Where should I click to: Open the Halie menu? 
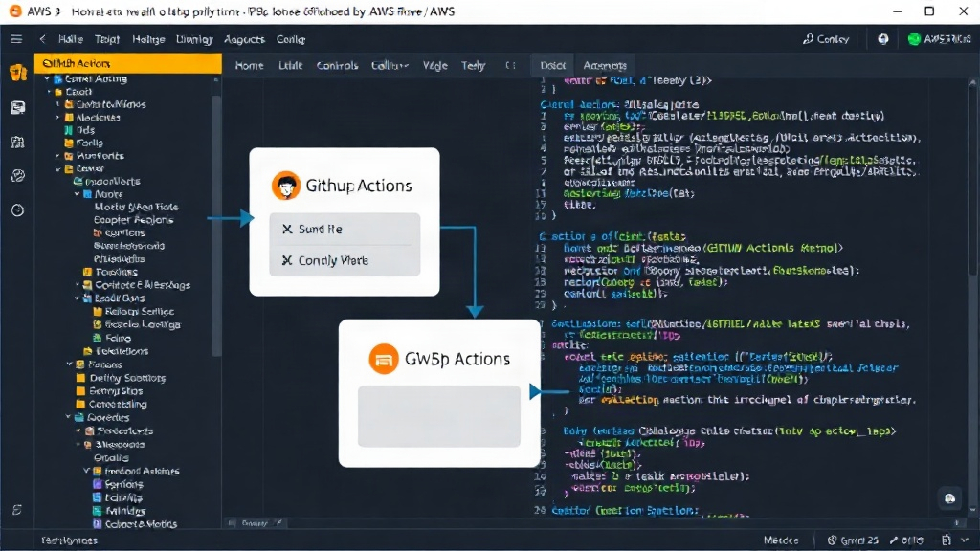pyautogui.click(x=71, y=39)
